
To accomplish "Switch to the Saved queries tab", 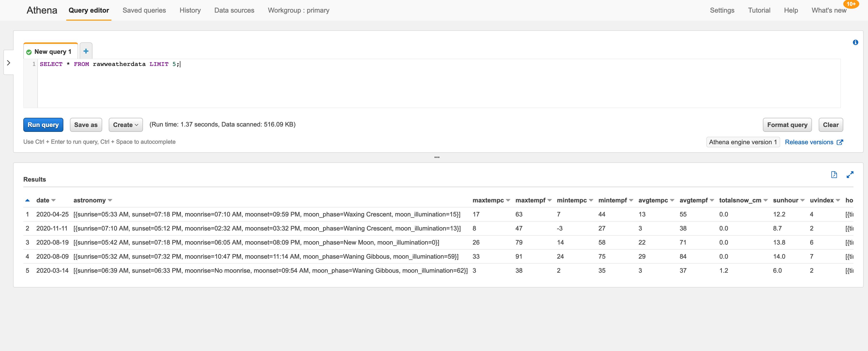I will tap(144, 10).
